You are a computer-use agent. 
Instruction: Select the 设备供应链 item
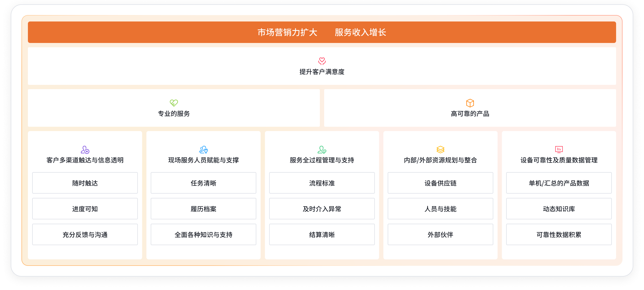(440, 183)
